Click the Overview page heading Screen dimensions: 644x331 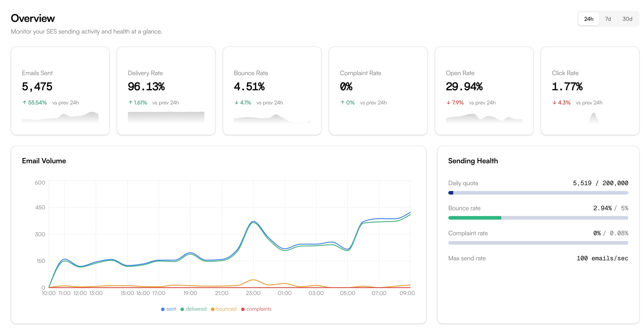[x=33, y=18]
